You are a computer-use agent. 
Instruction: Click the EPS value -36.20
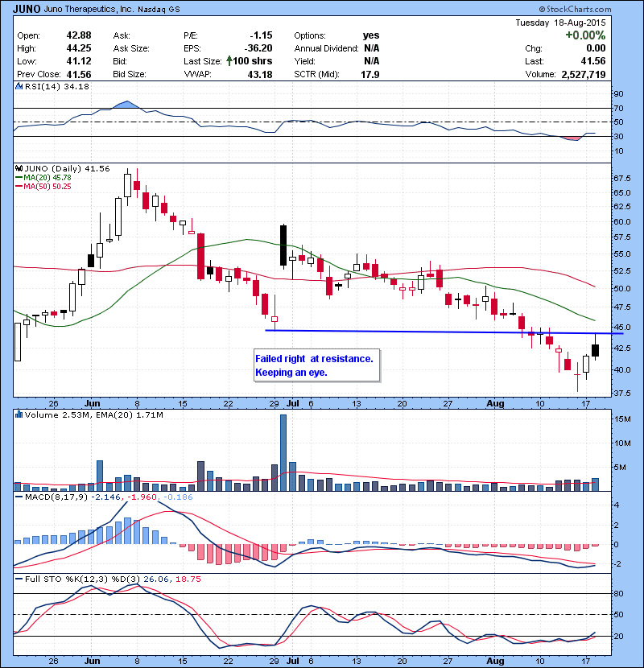(258, 48)
